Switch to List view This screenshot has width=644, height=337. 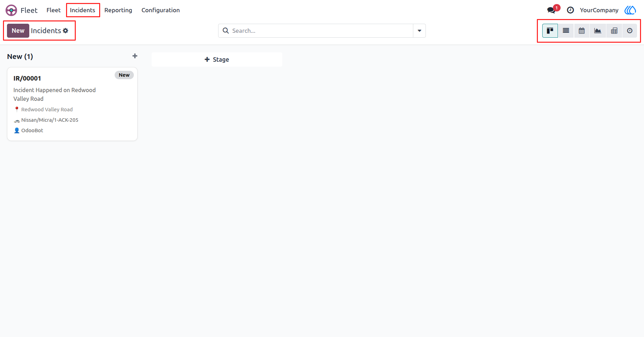click(566, 31)
